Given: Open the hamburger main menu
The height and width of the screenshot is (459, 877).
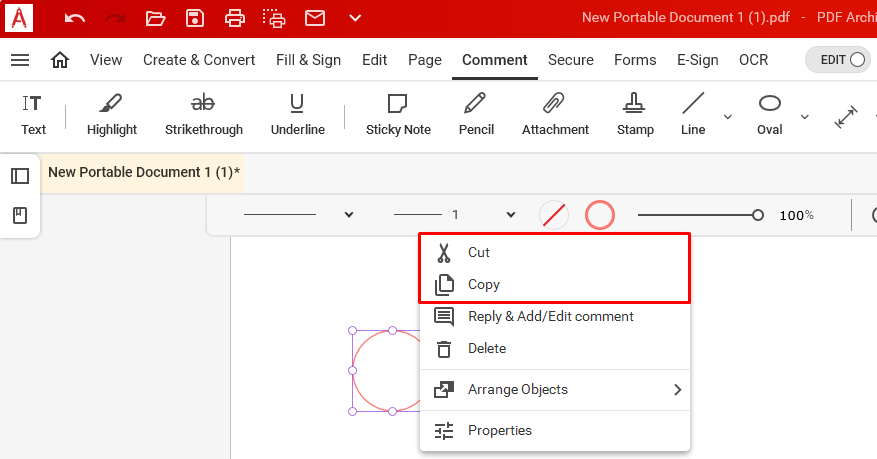Looking at the screenshot, I should 20,60.
